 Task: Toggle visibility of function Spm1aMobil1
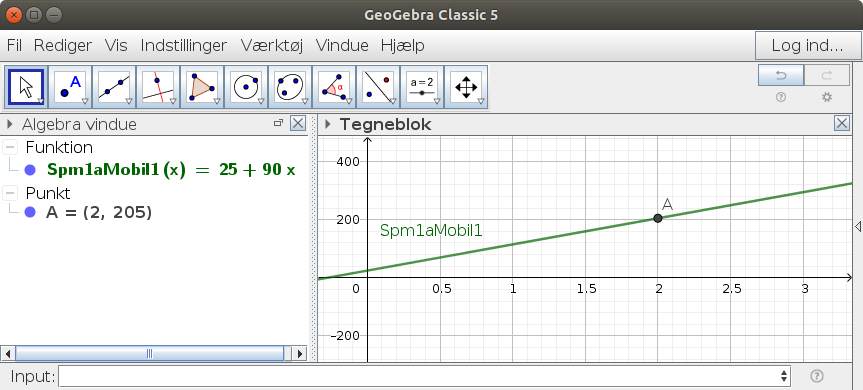(30, 170)
